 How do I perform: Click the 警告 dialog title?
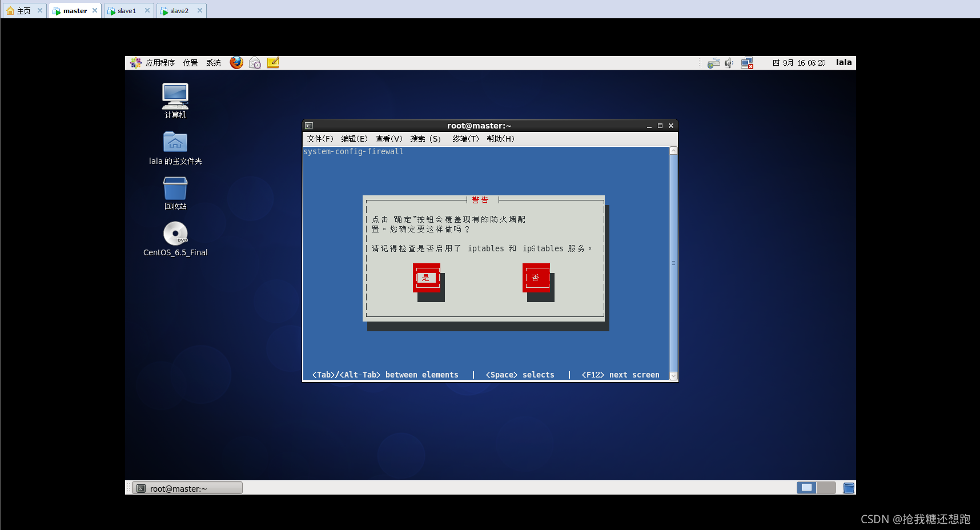coord(480,200)
